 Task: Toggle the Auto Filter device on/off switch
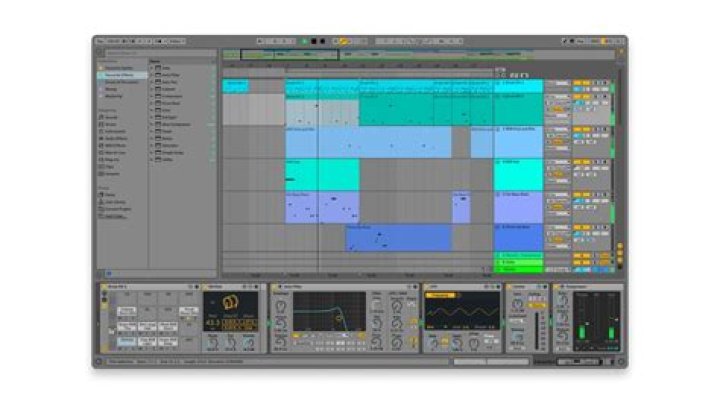pyautogui.click(x=275, y=287)
